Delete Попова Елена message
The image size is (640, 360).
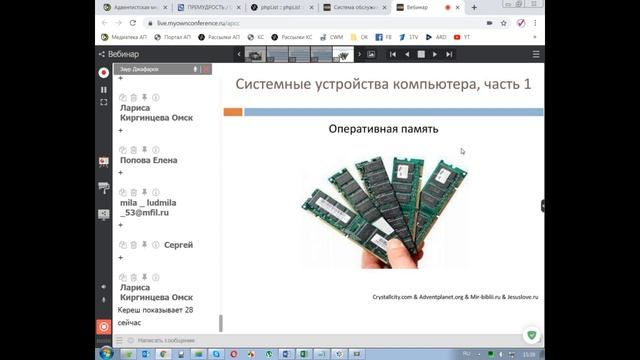click(133, 150)
